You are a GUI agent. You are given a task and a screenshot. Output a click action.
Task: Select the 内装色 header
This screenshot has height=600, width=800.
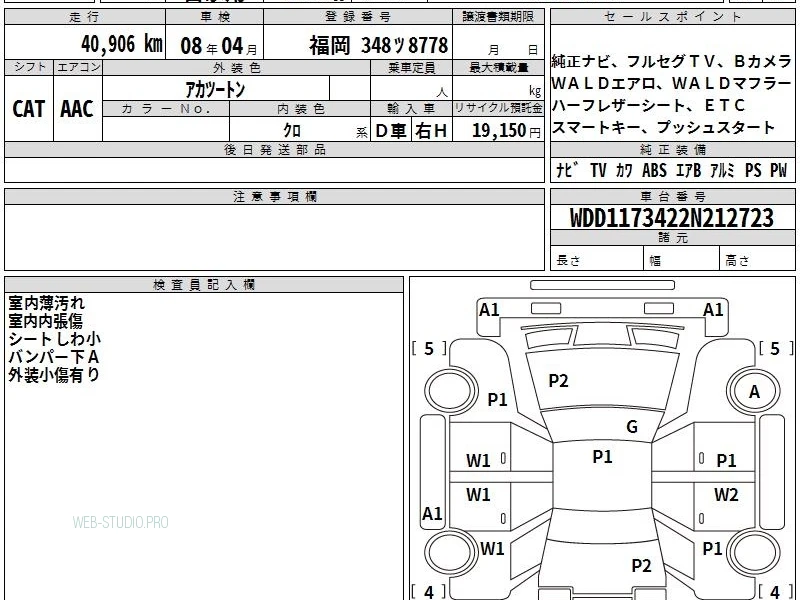[x=301, y=109]
